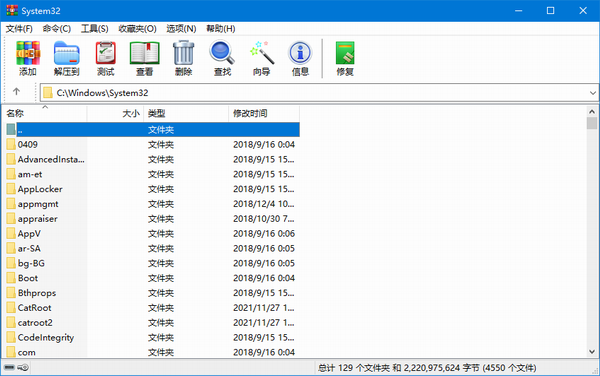Select the CodeIntegrity folder
The image size is (600, 376).
[x=46, y=338]
